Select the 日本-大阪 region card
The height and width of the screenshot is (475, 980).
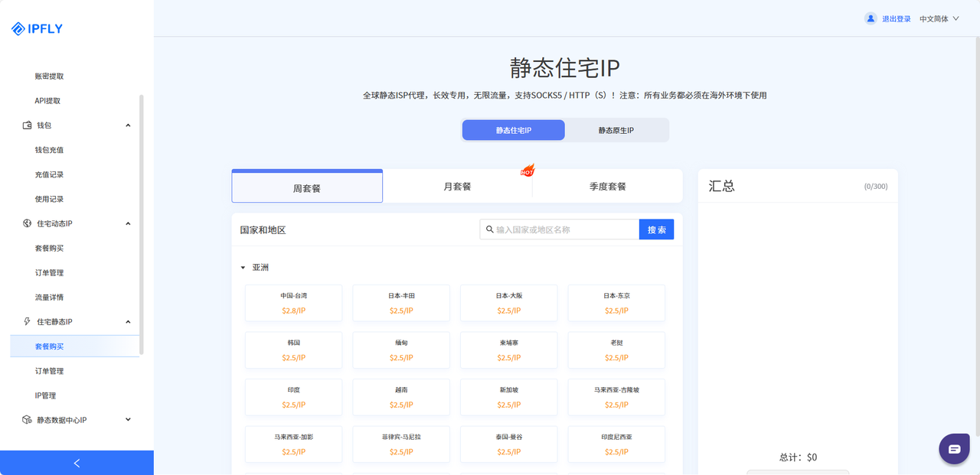509,303
